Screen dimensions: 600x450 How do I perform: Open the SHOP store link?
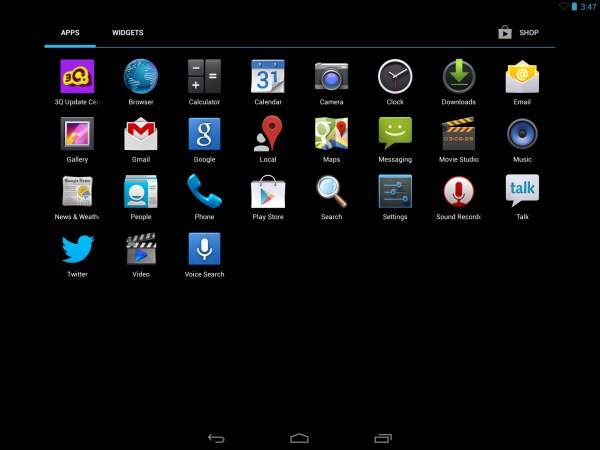pos(519,33)
